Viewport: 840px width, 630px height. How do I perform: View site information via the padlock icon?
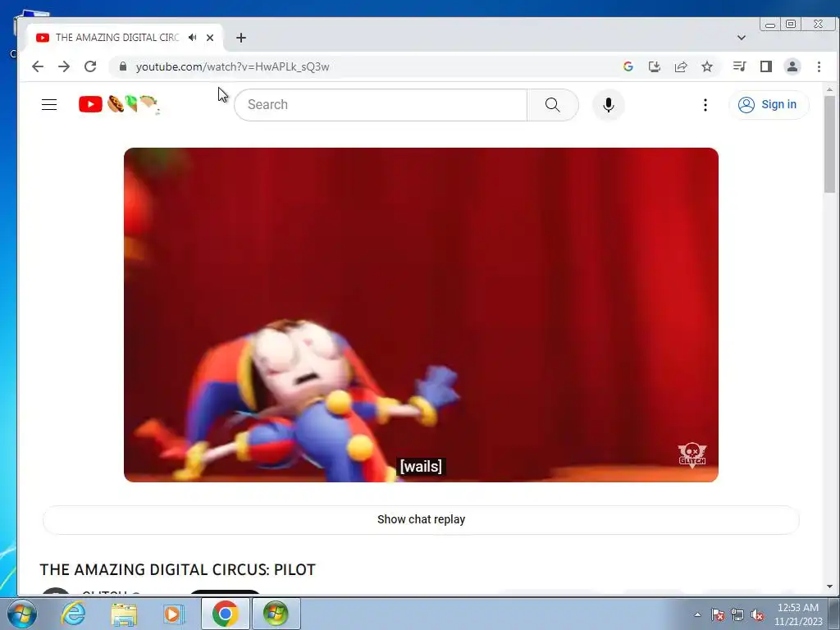(123, 66)
